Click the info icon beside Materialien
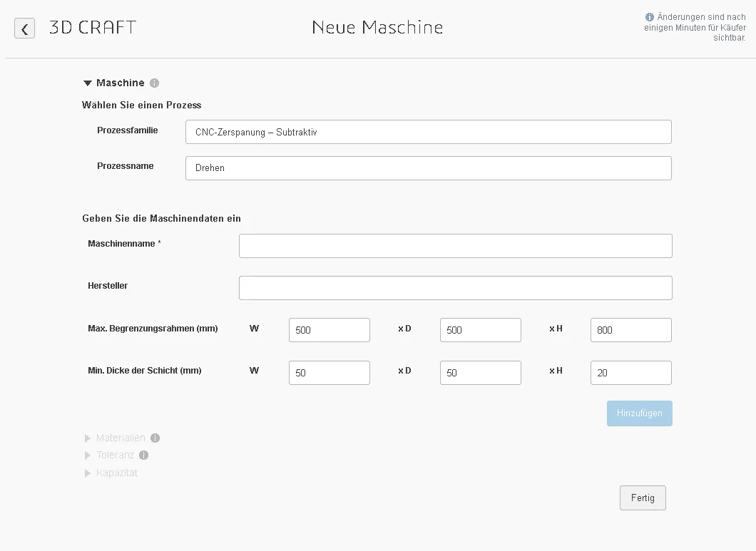The height and width of the screenshot is (551, 756). [x=155, y=438]
